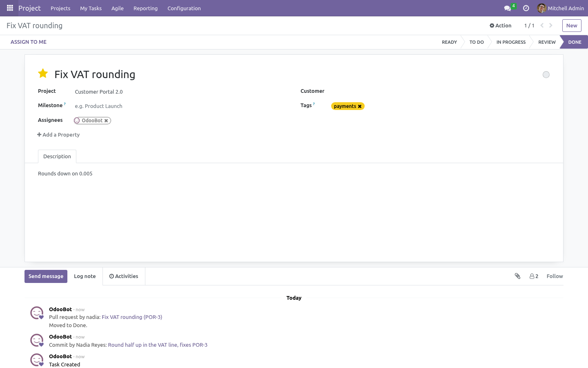Open the Reporting menu

(x=145, y=8)
